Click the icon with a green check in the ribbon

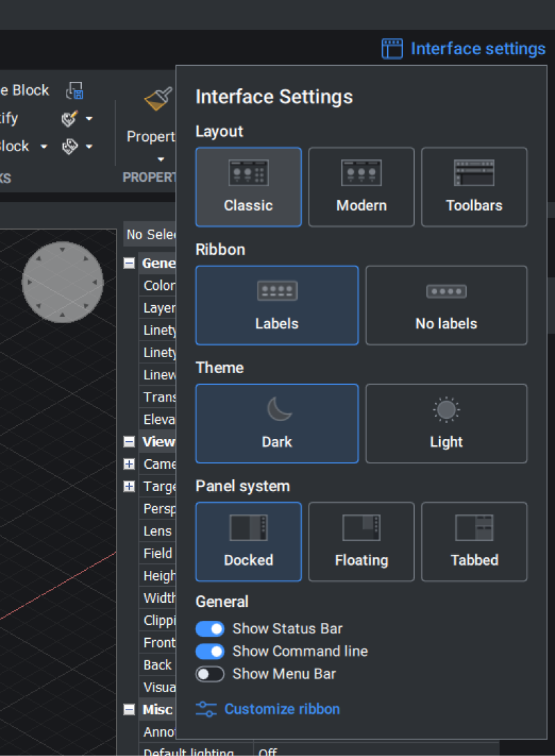69,119
